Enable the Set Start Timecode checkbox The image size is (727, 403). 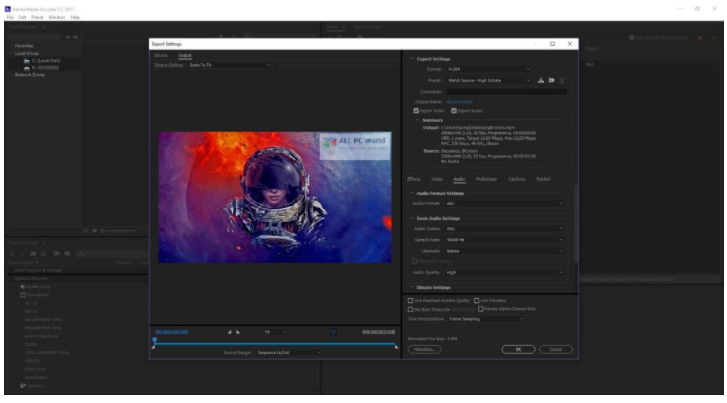pyautogui.click(x=410, y=309)
